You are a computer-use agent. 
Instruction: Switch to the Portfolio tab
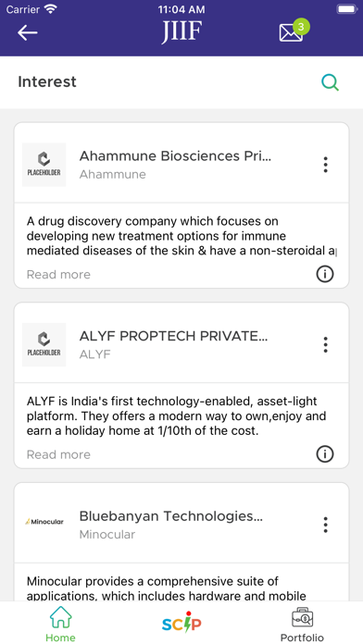[302, 624]
